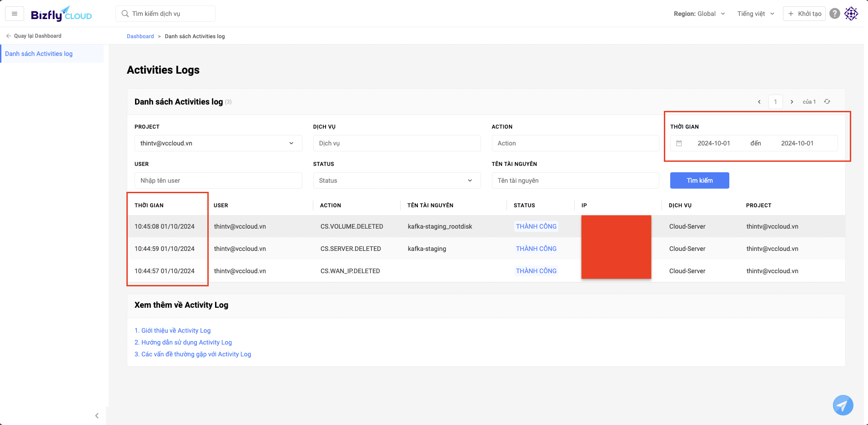This screenshot has height=425, width=868.
Task: Click the Khởi tạo create button
Action: [804, 14]
